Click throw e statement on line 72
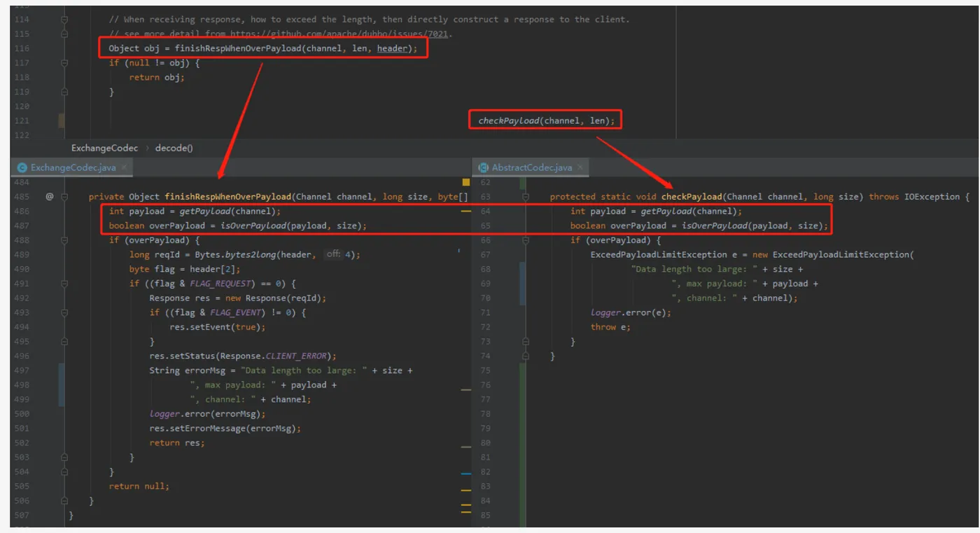The height and width of the screenshot is (533, 980). point(610,327)
